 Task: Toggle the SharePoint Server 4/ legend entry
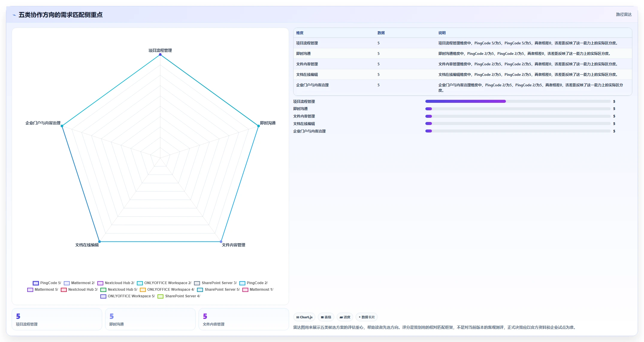pos(179,296)
